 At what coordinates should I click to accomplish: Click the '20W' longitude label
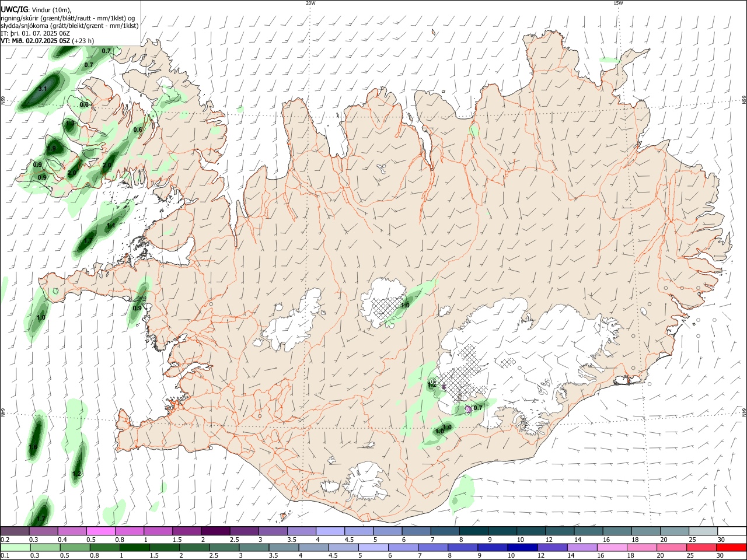[310, 3]
